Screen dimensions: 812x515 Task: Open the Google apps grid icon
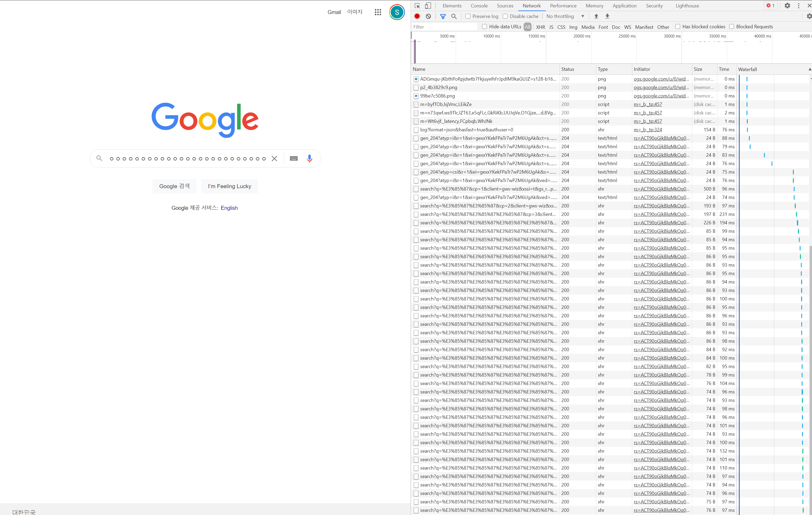pos(378,12)
